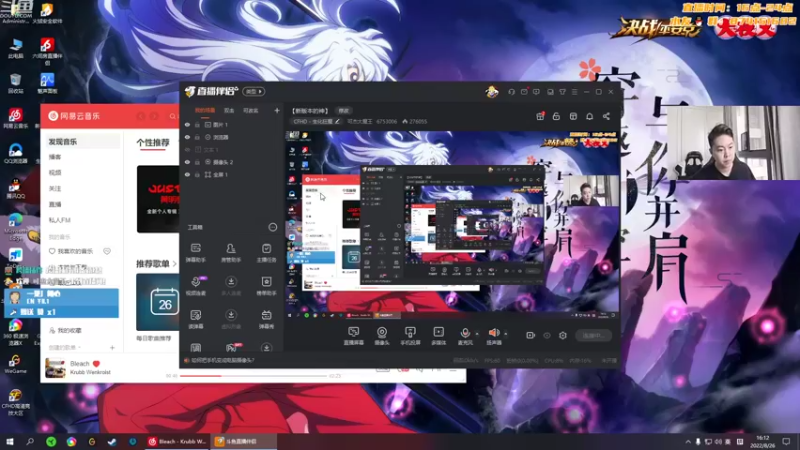Switch to Bleach NetEase taskbar item
The image size is (800, 450).
tap(177, 441)
